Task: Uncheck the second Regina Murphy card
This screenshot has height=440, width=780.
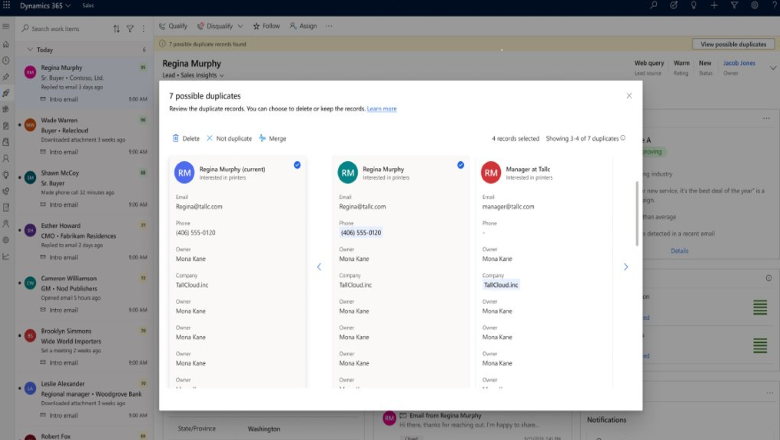Action: pos(461,165)
